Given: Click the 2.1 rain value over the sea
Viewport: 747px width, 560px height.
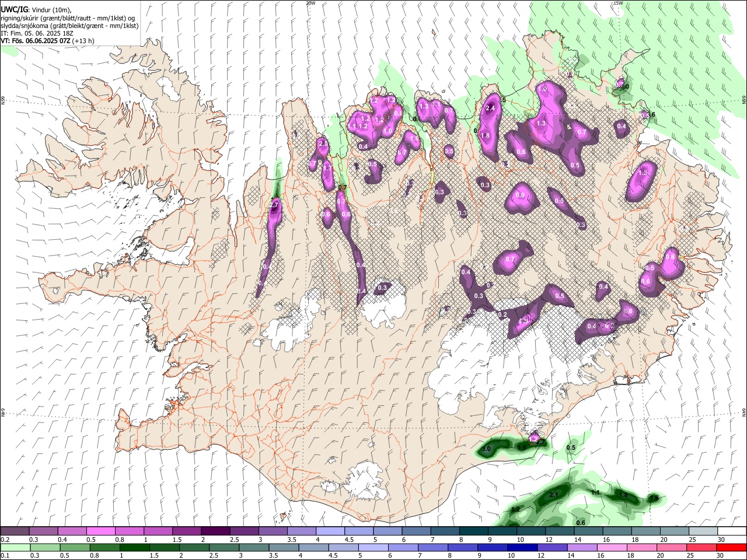Looking at the screenshot, I should 554,495.
